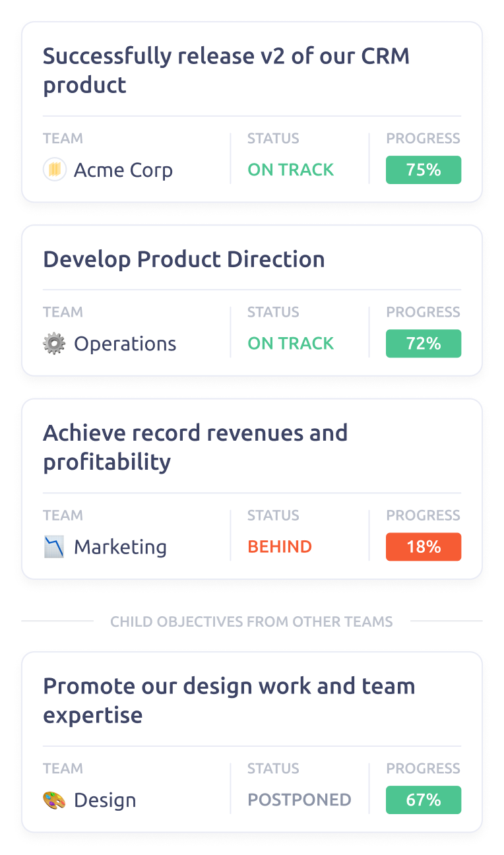Click ON TRACK status for Acme Corp
This screenshot has height=855, width=504.
point(291,170)
